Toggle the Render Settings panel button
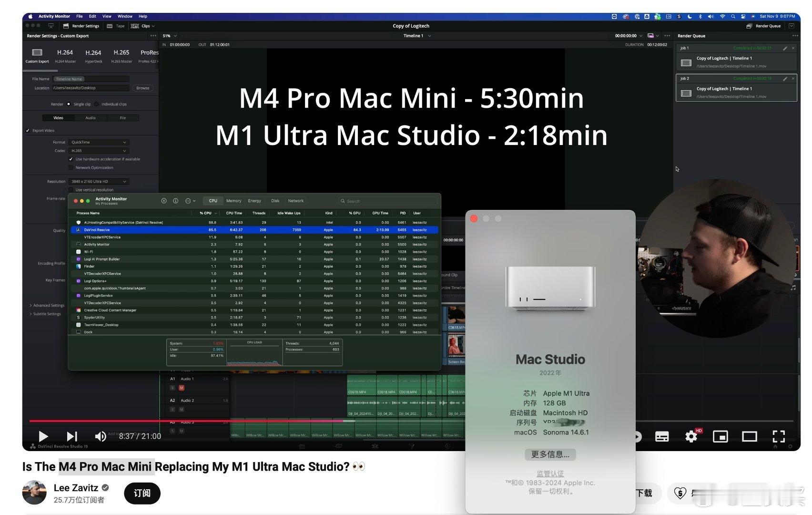The width and height of the screenshot is (812, 515). point(81,26)
